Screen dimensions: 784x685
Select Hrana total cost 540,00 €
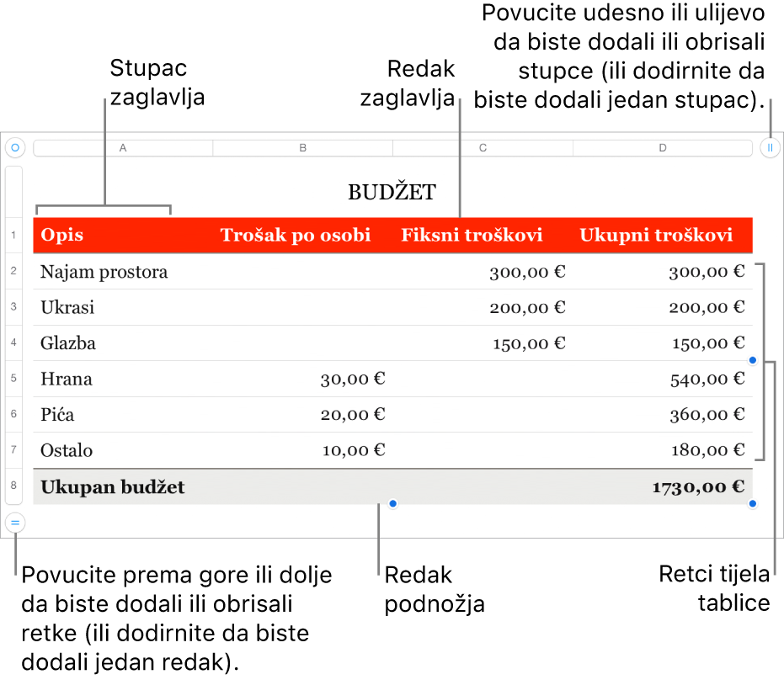tap(663, 379)
